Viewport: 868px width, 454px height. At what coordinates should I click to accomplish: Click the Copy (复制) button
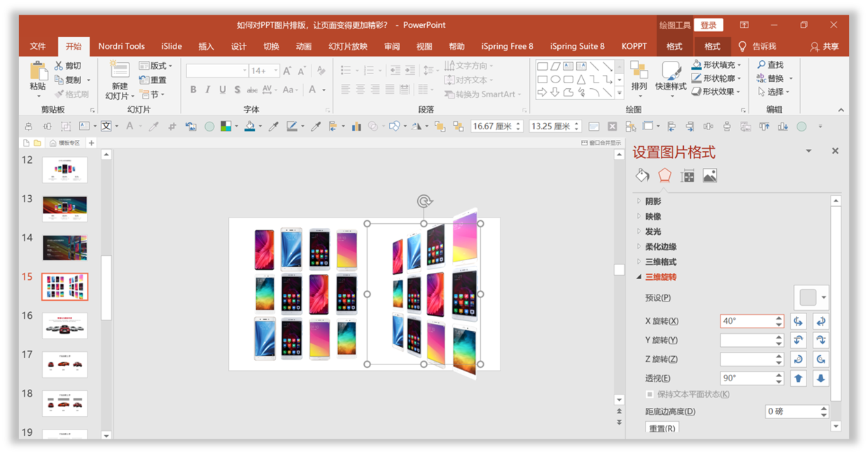[69, 80]
